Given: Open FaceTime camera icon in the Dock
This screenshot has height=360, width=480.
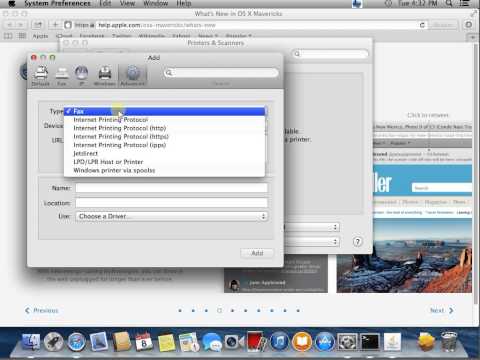Looking at the screenshot, I should point(234,342).
